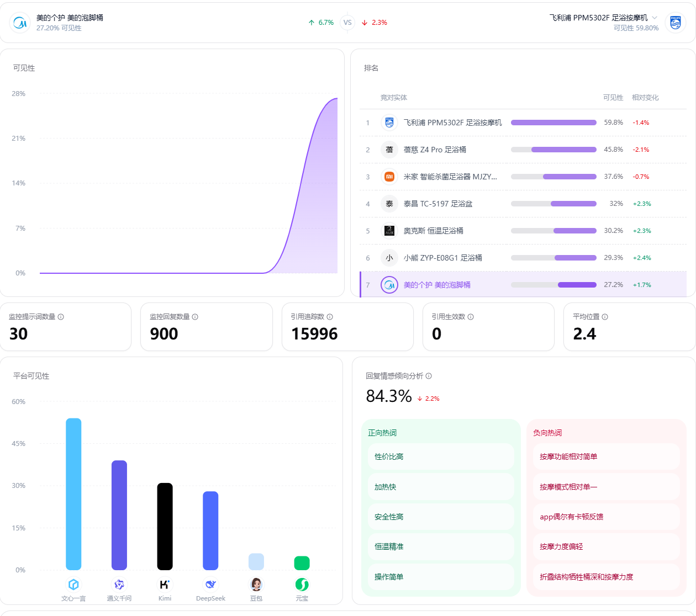
Task: Select the 文心一言 platform icon
Action: coord(73,585)
